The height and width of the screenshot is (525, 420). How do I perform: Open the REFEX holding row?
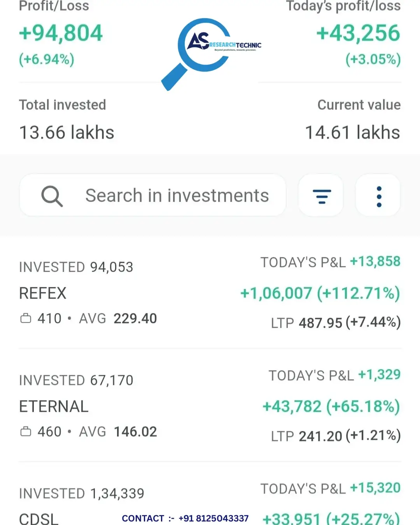coord(210,292)
